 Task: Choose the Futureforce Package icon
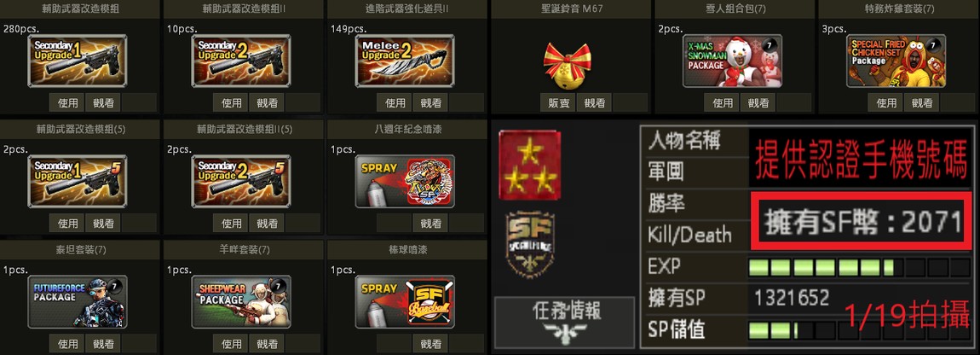[78, 302]
